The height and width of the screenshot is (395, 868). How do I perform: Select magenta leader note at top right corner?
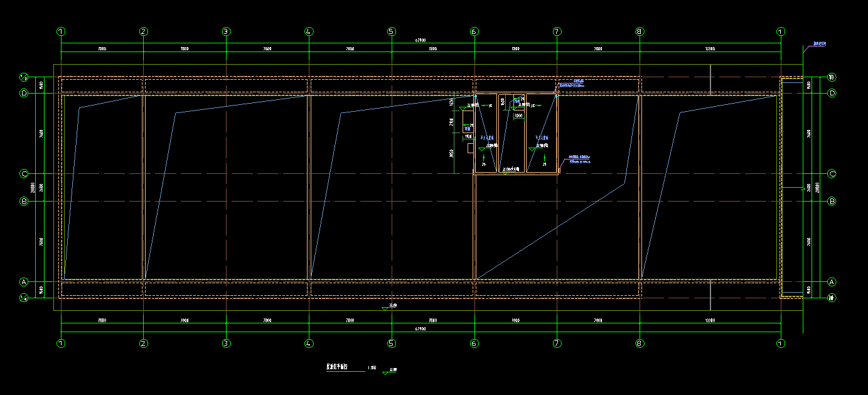(x=819, y=45)
